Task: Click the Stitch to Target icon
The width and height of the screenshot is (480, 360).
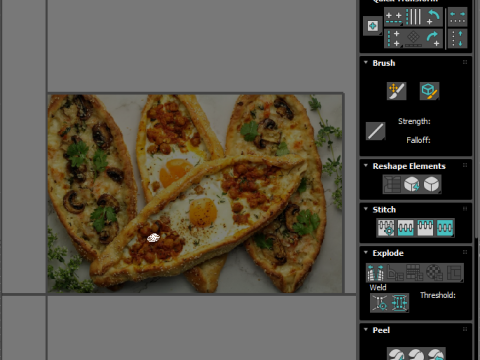Action: point(386,228)
